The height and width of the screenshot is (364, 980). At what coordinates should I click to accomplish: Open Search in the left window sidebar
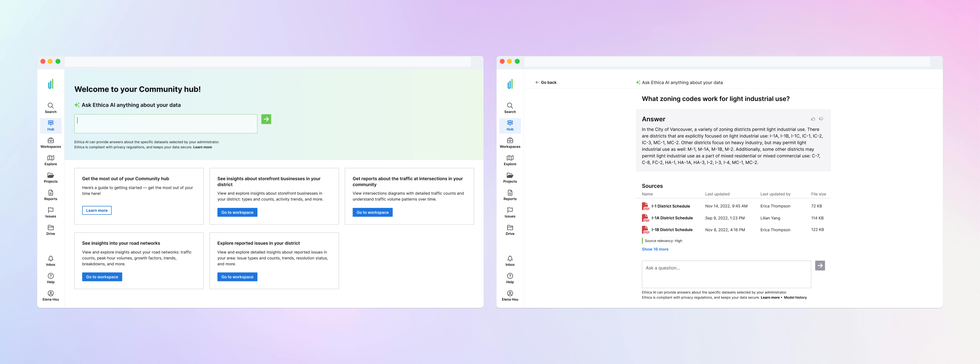[51, 108]
